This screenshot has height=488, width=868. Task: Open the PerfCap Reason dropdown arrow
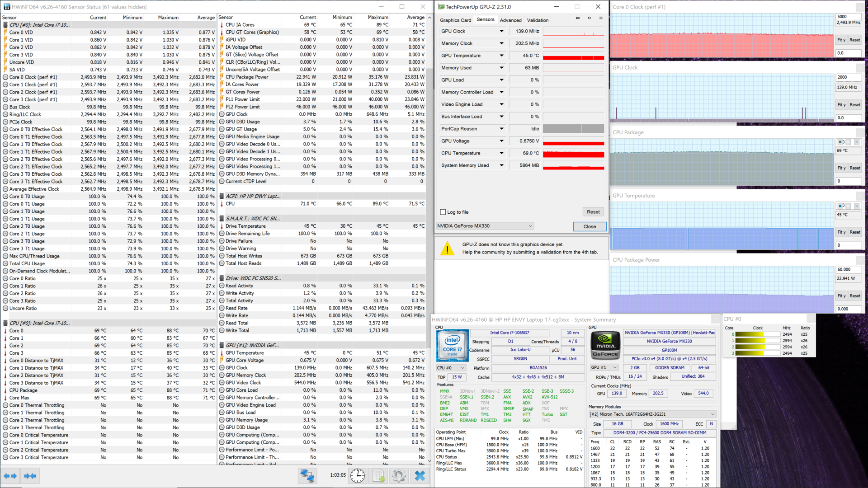pyautogui.click(x=501, y=129)
